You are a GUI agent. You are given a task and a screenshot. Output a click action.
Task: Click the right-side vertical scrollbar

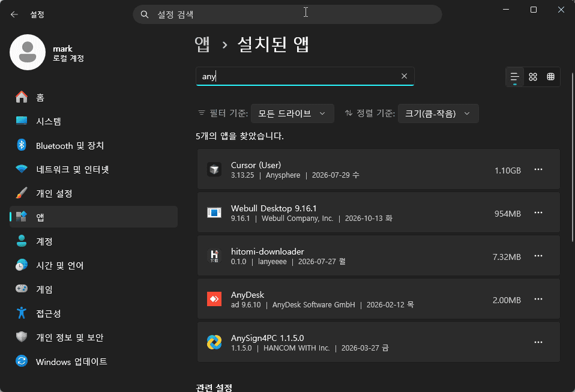572,157
